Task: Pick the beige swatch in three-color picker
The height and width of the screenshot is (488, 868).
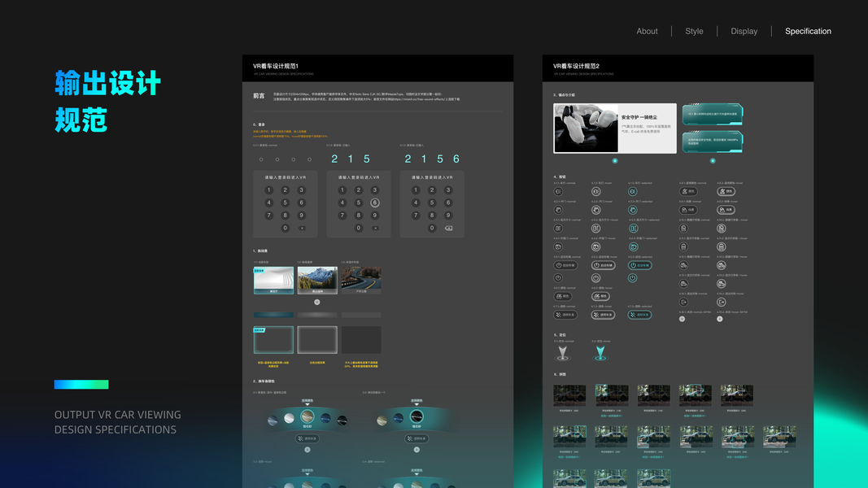Action: coord(382,420)
